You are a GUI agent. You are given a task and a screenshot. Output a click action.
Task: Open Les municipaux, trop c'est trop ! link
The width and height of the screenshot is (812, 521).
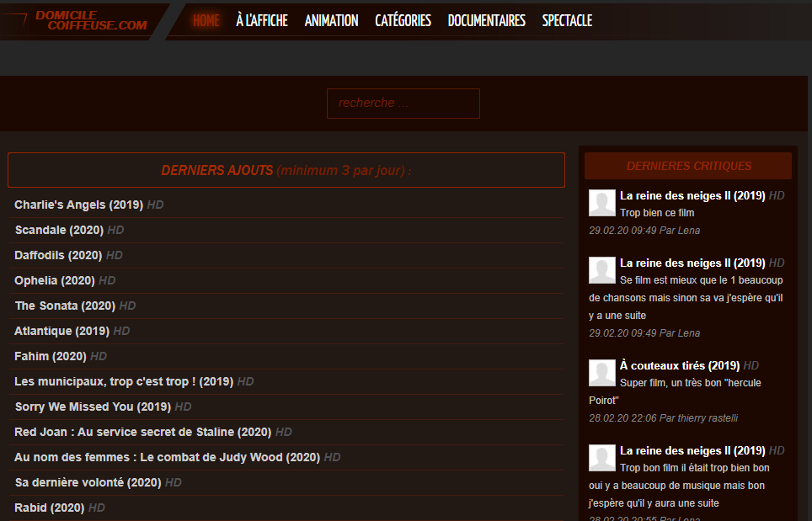[123, 381]
